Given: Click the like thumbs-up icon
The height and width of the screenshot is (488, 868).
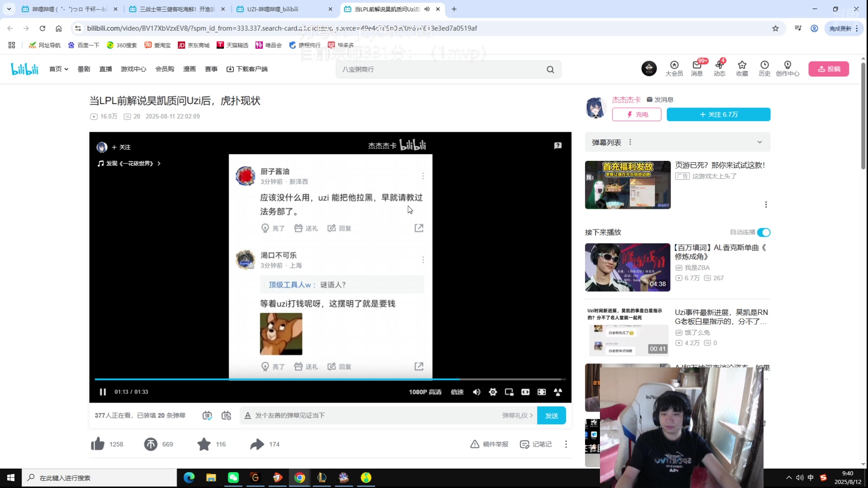Looking at the screenshot, I should click(x=98, y=444).
